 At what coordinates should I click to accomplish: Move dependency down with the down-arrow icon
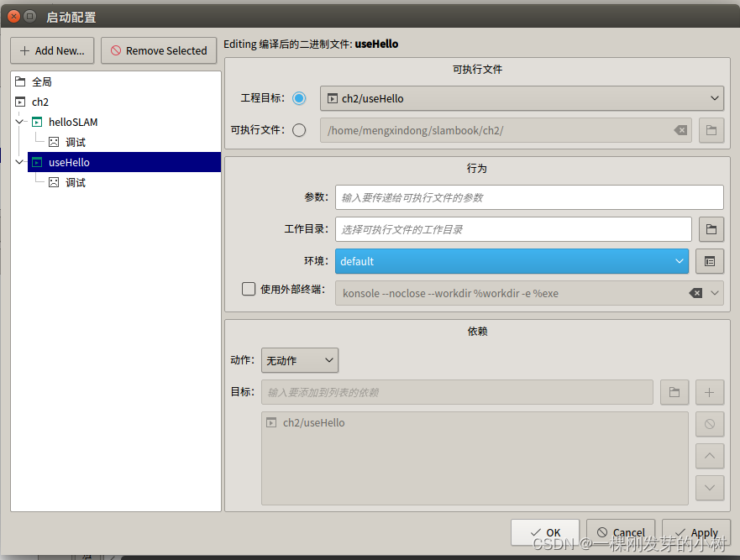[709, 487]
